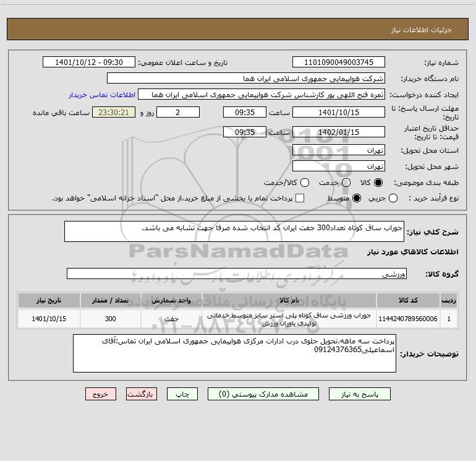This screenshot has width=476, height=461.
Task: Click the نام کالا column header
Action: pyautogui.click(x=289, y=301)
